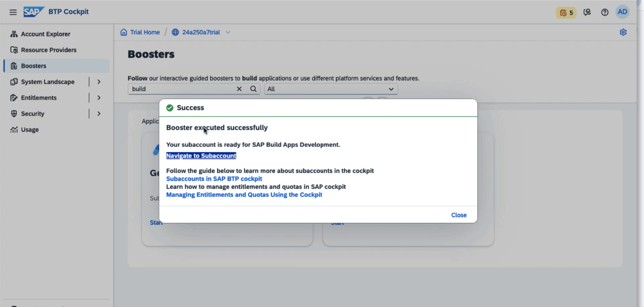
Task: Close the Success dialog
Action: pyautogui.click(x=459, y=215)
